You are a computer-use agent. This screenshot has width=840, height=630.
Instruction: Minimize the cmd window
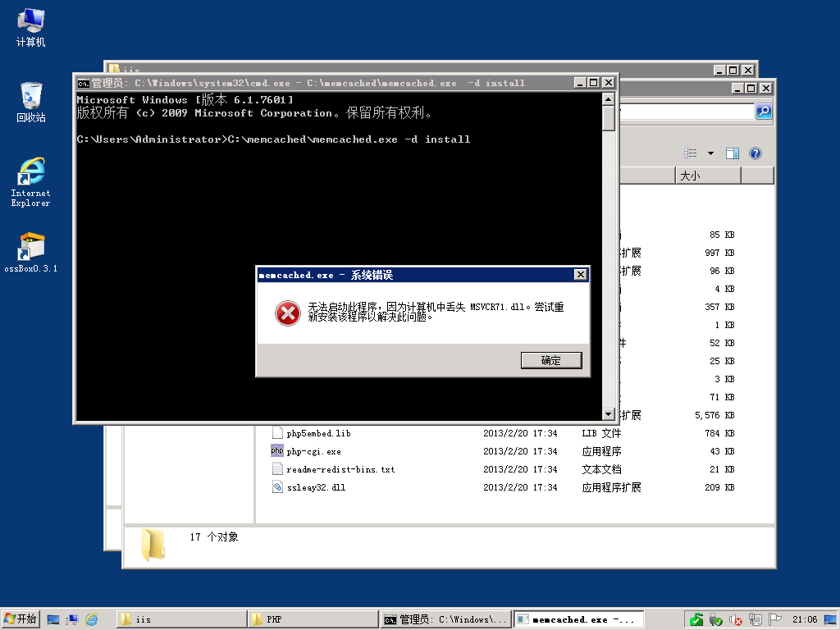tap(580, 83)
